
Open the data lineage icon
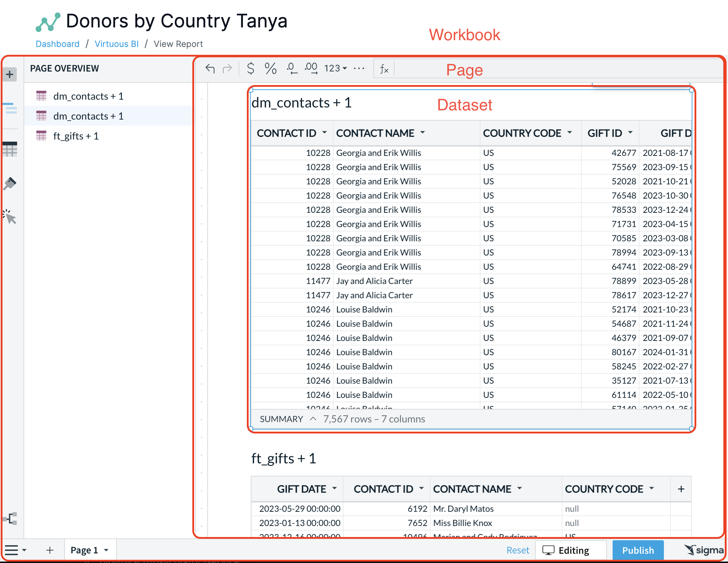[10, 519]
